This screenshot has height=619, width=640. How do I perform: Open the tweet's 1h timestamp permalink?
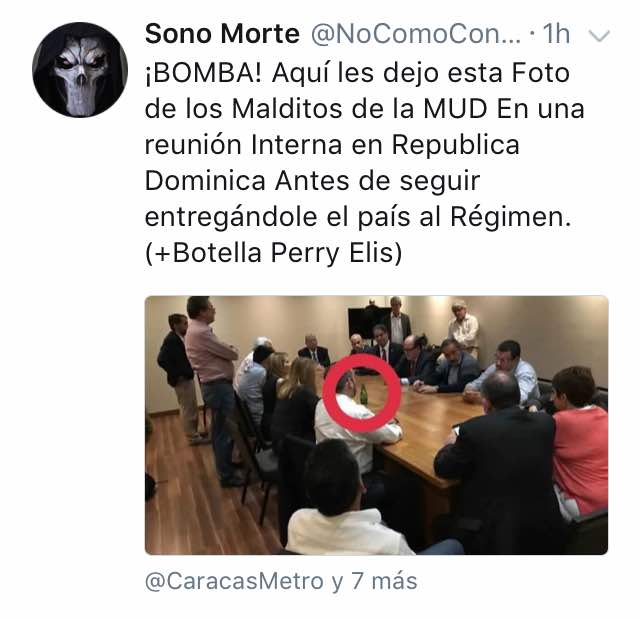556,34
